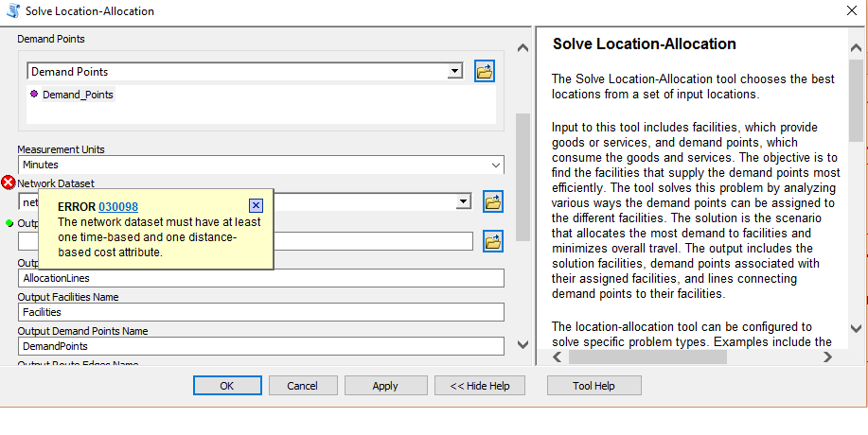Select the Demand_Points layer entry
Viewport: 868px width, 435px height.
[78, 95]
